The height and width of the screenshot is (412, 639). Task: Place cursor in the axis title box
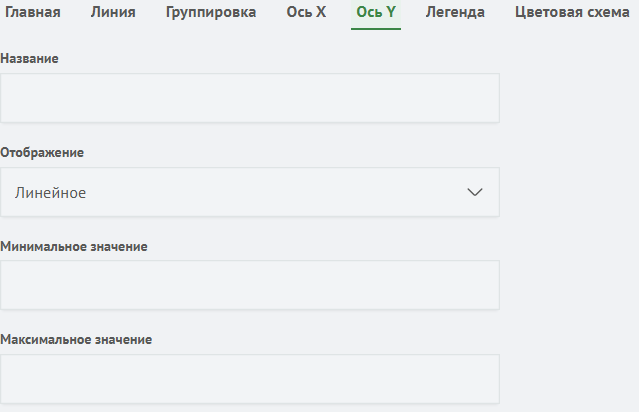point(250,98)
